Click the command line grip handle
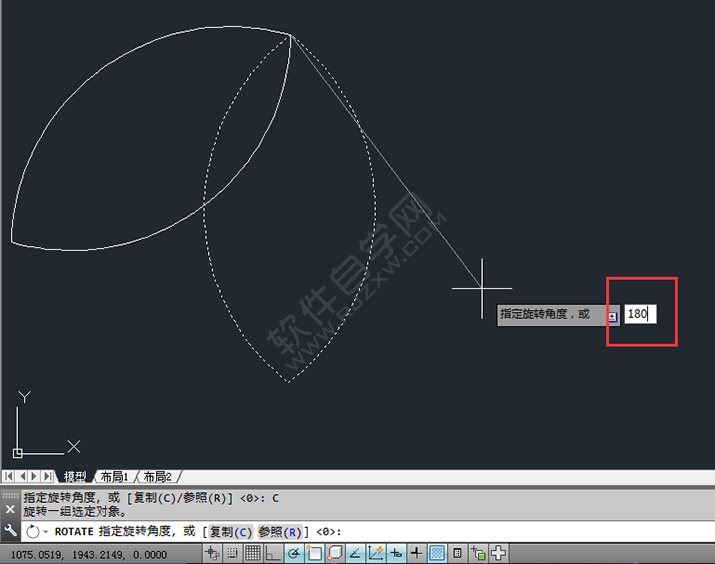The image size is (715, 564). tap(10, 495)
